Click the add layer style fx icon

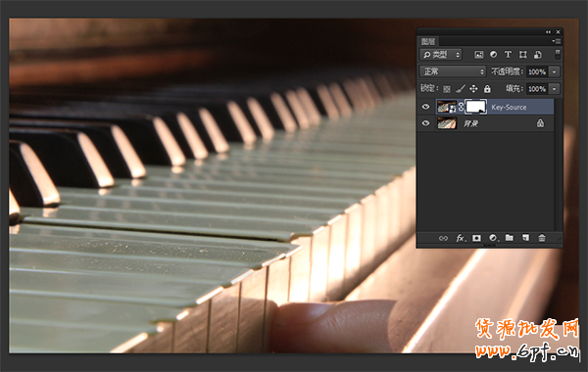(461, 238)
